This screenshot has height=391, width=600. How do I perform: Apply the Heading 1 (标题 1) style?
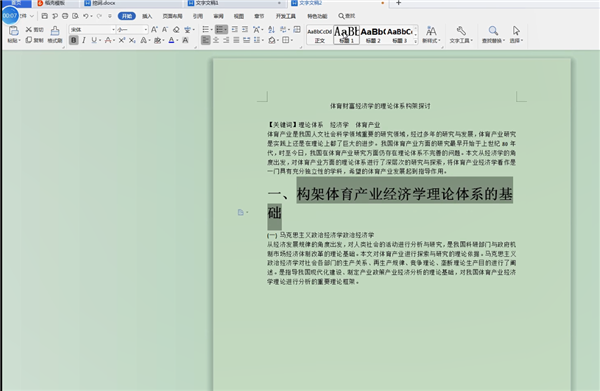(346, 34)
